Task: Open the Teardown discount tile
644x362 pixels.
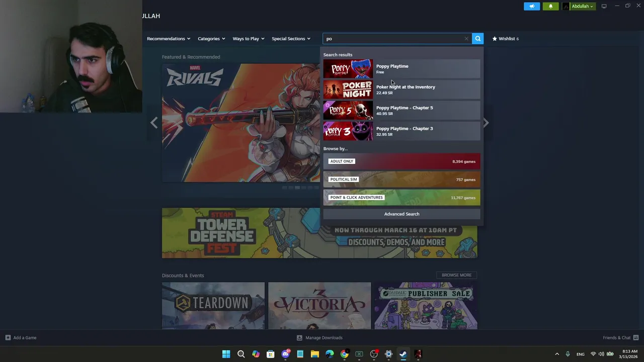Action: click(213, 306)
